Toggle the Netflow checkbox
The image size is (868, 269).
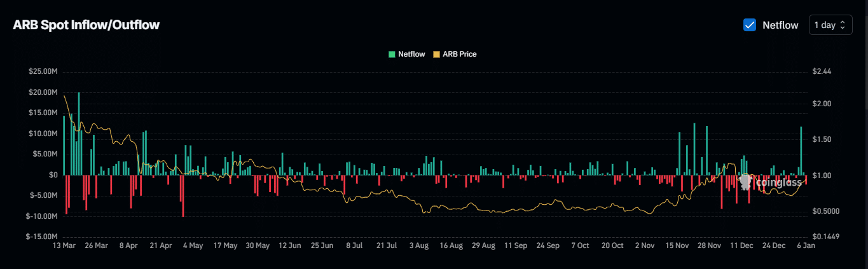[750, 25]
